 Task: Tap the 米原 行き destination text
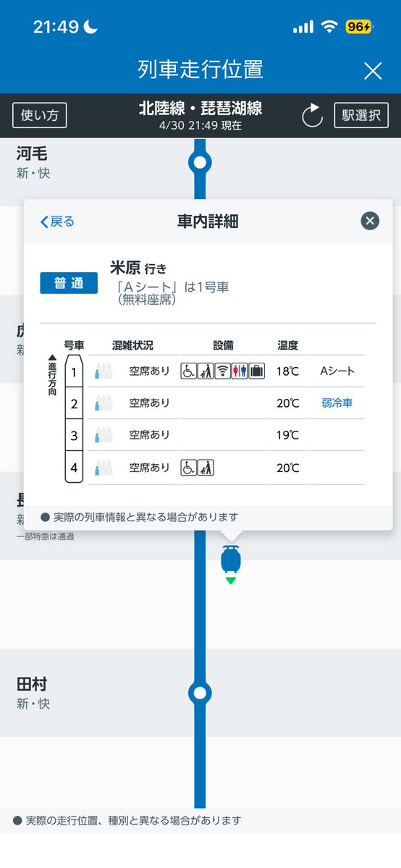pyautogui.click(x=138, y=269)
